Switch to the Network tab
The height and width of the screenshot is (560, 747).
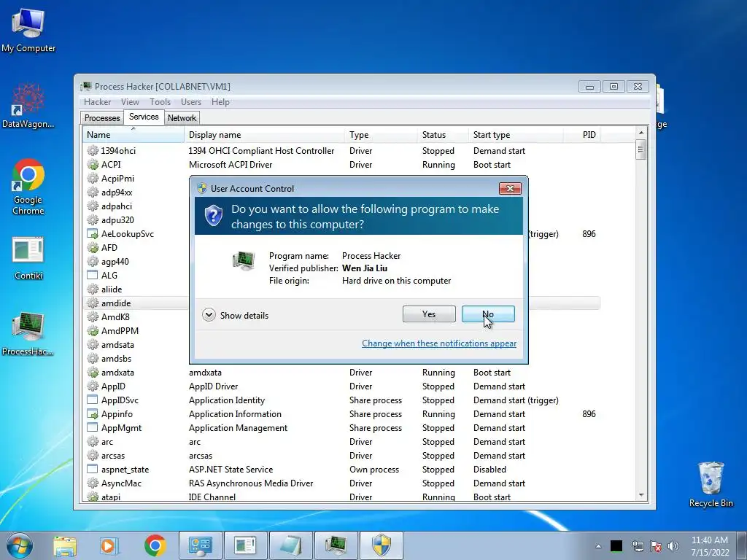click(182, 117)
